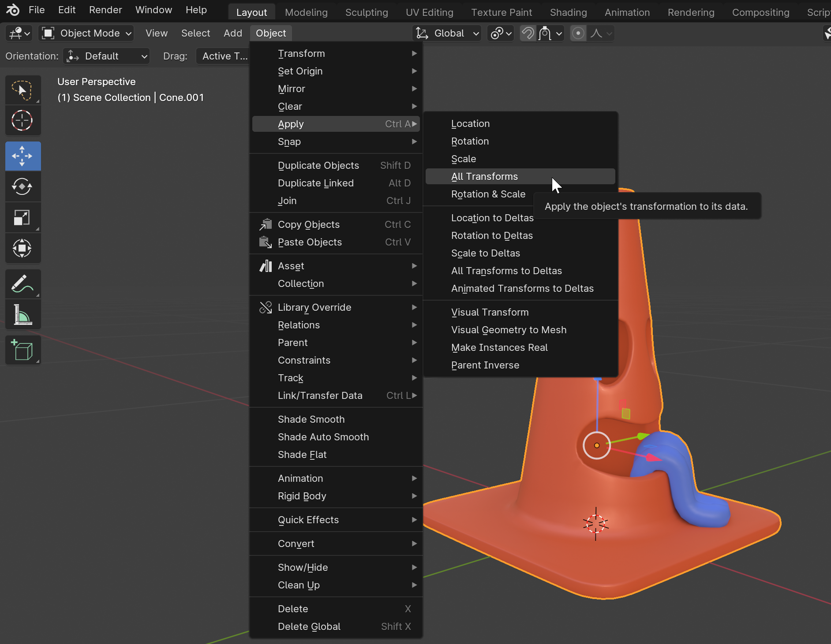Select the Cursor tool
The height and width of the screenshot is (644, 831).
coord(23,120)
